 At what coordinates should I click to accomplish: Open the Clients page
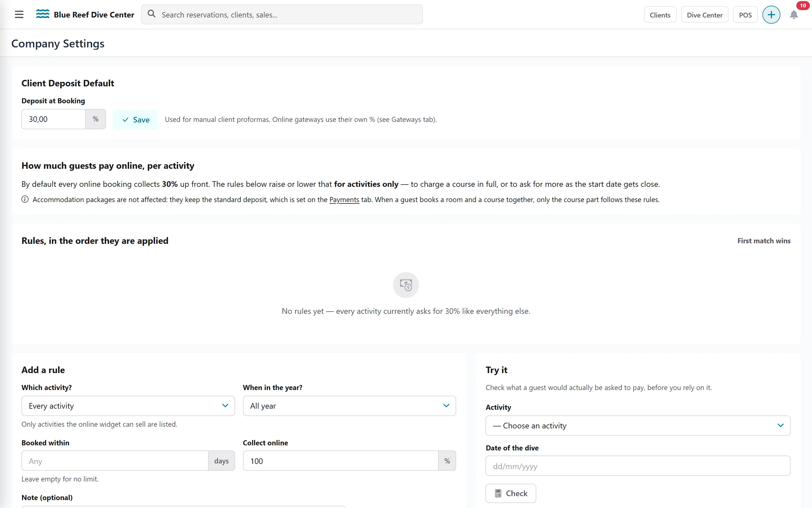tap(660, 15)
